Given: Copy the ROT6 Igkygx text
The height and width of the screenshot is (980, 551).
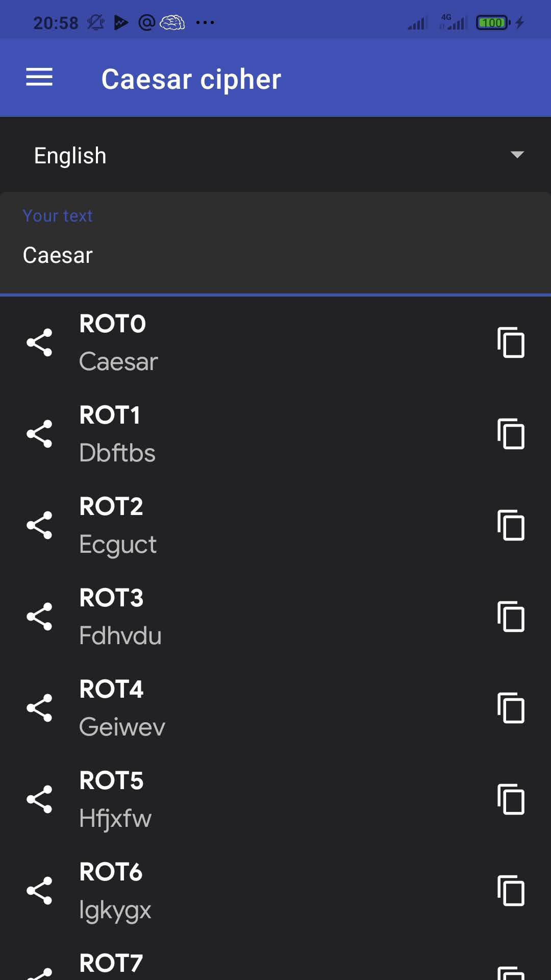Looking at the screenshot, I should coord(511,891).
